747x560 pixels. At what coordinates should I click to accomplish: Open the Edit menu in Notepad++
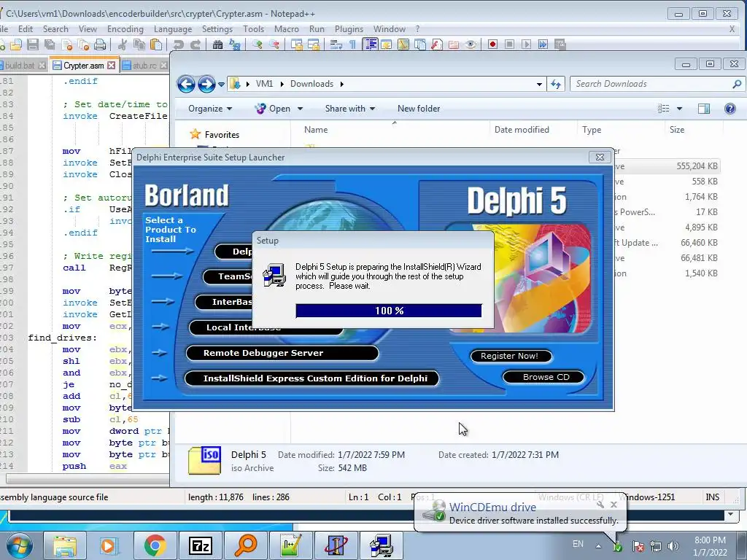26,29
